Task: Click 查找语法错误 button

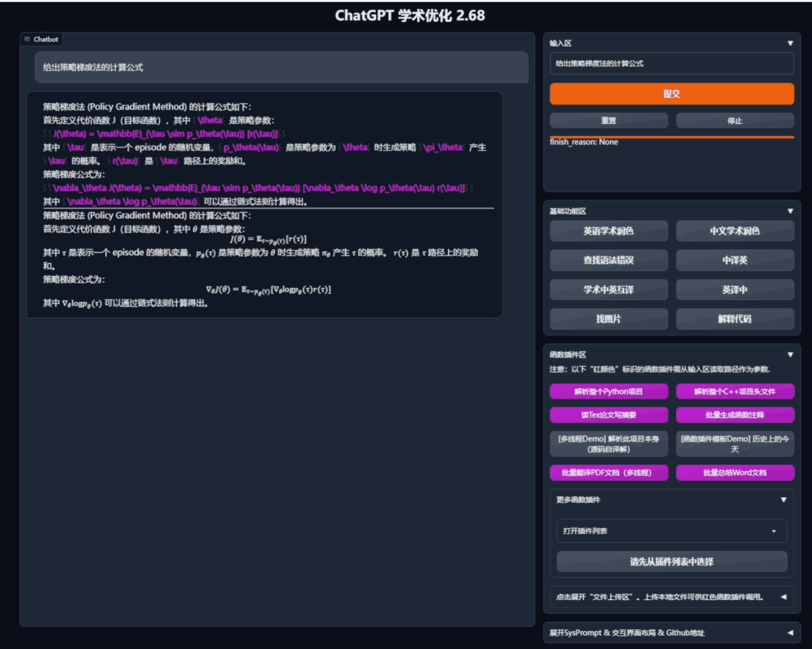Action: [x=608, y=260]
